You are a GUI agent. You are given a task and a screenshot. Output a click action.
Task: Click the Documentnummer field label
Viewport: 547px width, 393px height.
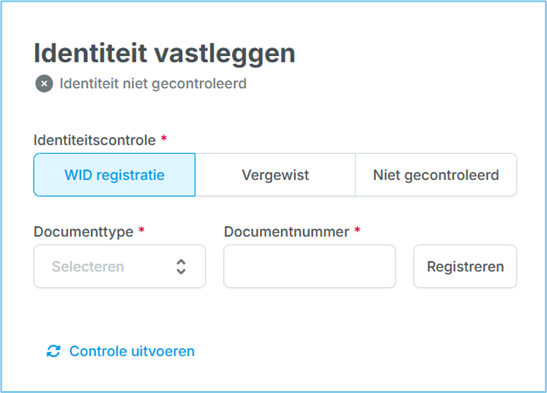click(x=286, y=232)
